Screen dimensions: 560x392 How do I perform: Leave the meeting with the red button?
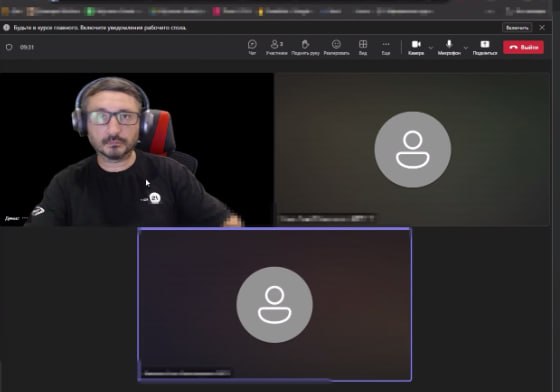[x=523, y=47]
